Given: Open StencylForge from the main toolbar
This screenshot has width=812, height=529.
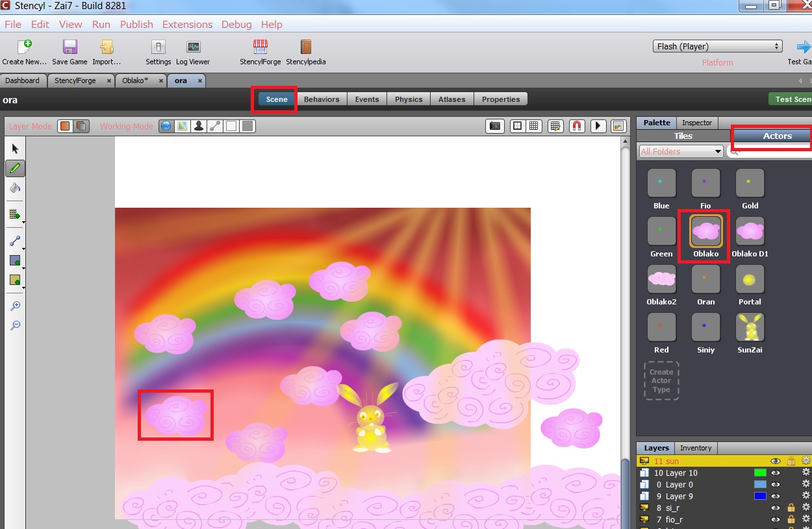Looking at the screenshot, I should click(260, 52).
